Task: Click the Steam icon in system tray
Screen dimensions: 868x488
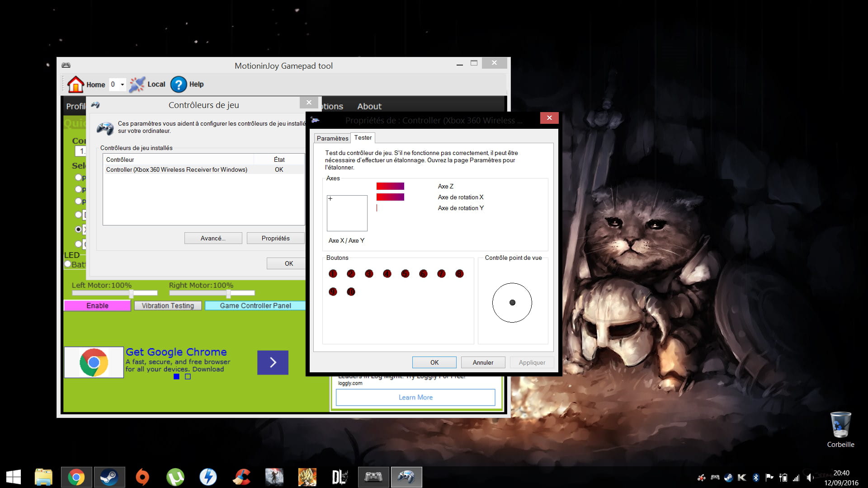Action: [728, 477]
